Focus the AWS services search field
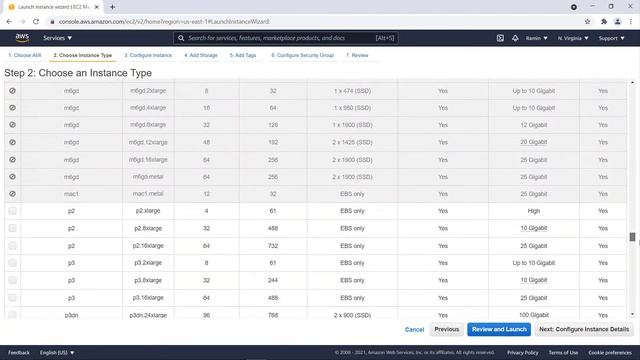640x360 pixels. pyautogui.click(x=286, y=38)
